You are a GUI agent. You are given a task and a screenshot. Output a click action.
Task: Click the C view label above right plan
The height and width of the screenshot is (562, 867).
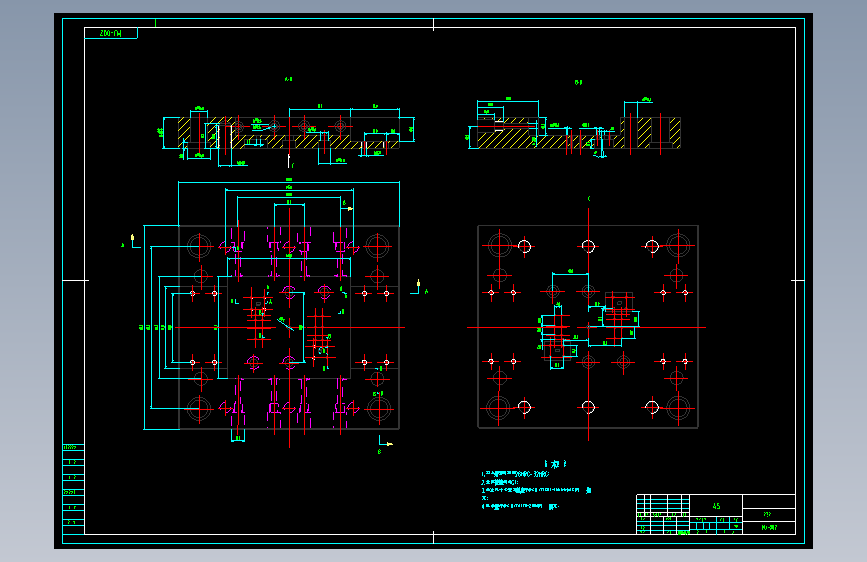589,199
